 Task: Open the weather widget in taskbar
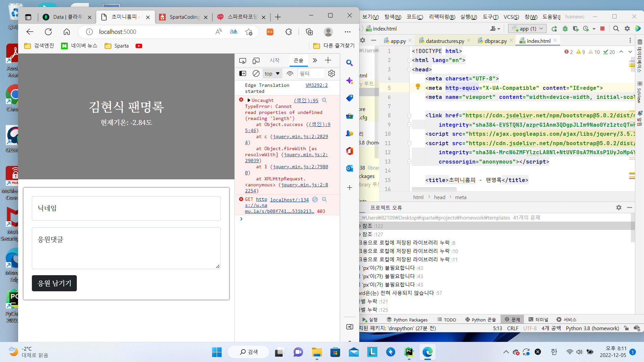tap(29, 352)
